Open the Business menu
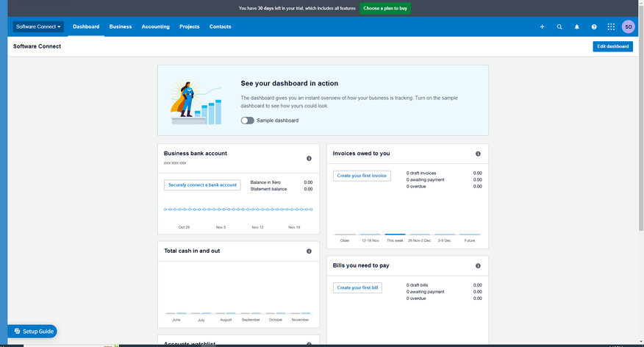The height and width of the screenshot is (347, 644). (121, 26)
